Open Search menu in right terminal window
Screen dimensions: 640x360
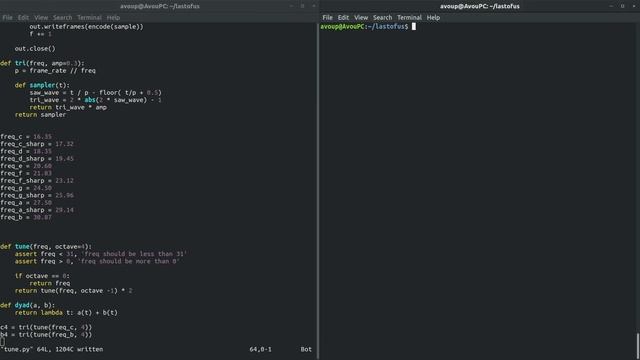tap(382, 18)
